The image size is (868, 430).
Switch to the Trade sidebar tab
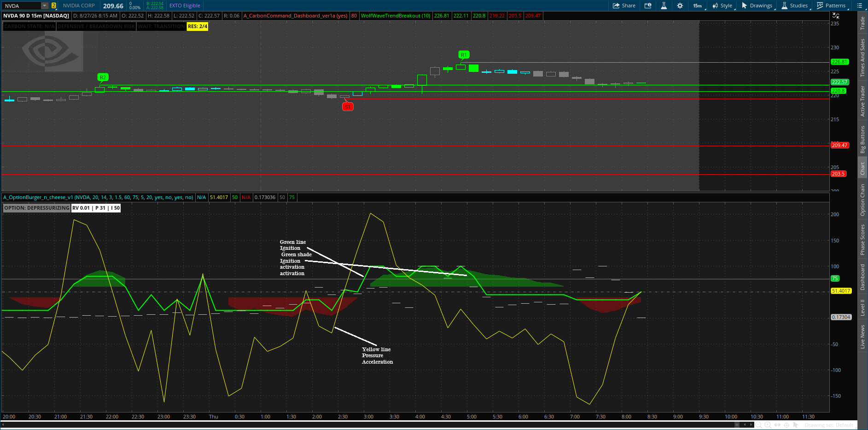pos(862,23)
